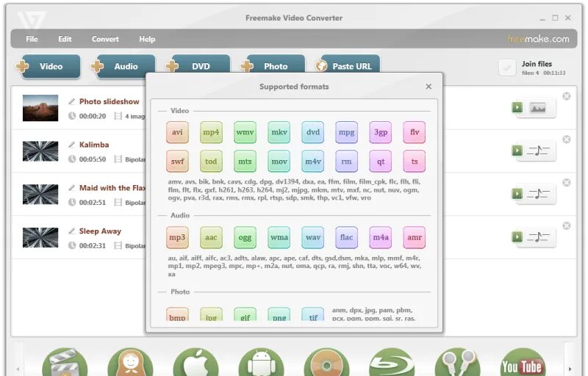Close the Supported formats dialog
This screenshot has height=376, width=588.
coord(429,87)
